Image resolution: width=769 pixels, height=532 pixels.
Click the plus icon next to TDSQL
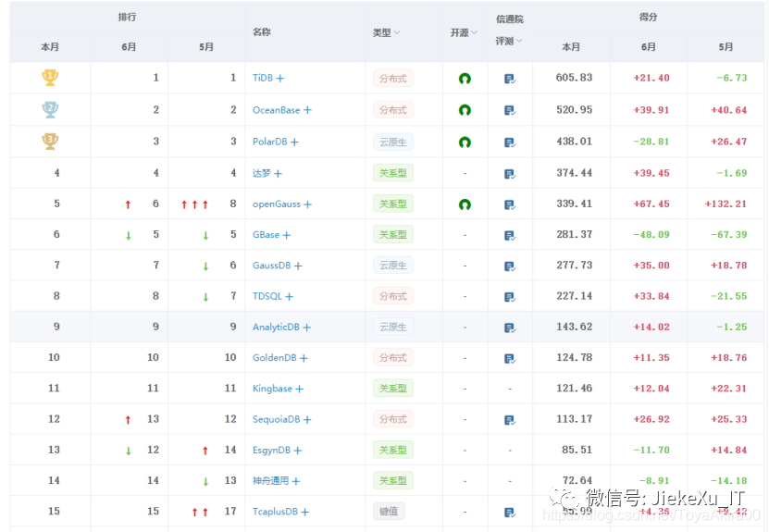click(290, 297)
